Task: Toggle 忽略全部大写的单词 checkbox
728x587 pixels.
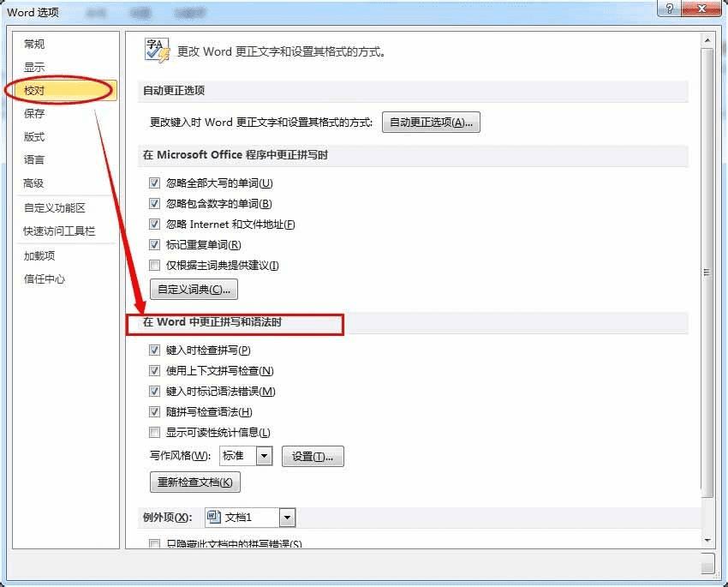Action: coord(154,183)
